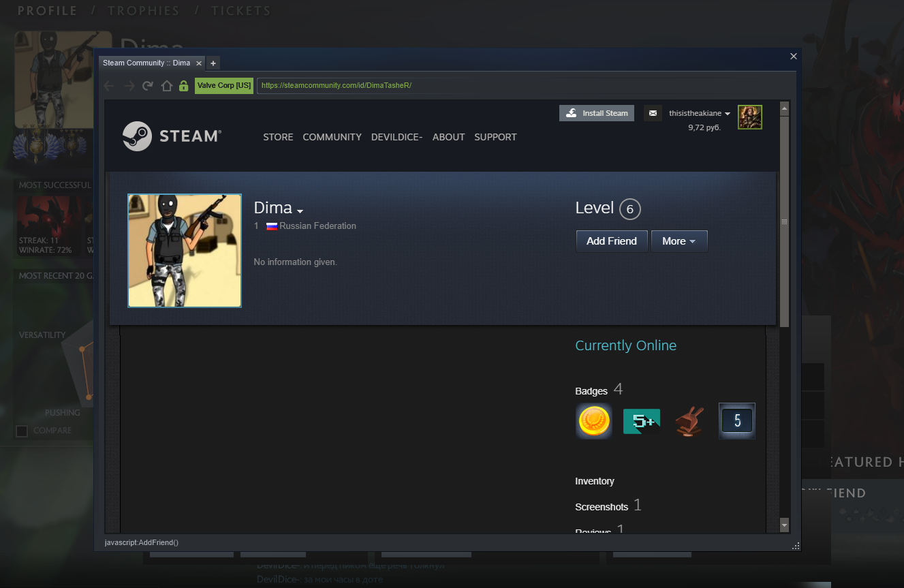Toggle COMPARE checkbox in background window
Screen dimensions: 904x588
click(x=22, y=431)
